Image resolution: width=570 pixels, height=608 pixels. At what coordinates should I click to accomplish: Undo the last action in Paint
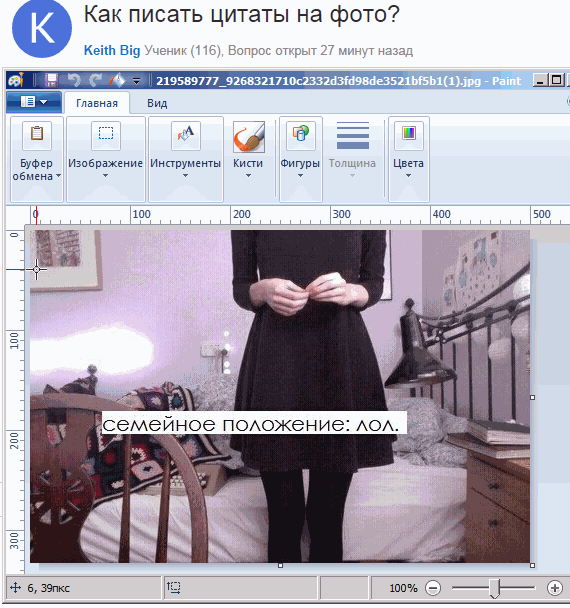tap(73, 80)
